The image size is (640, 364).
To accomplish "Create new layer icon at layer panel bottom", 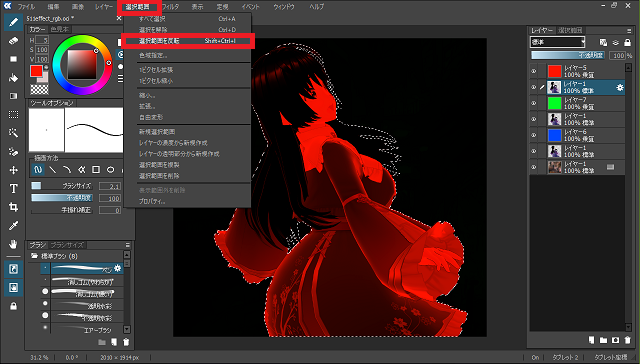I will coord(591,340).
